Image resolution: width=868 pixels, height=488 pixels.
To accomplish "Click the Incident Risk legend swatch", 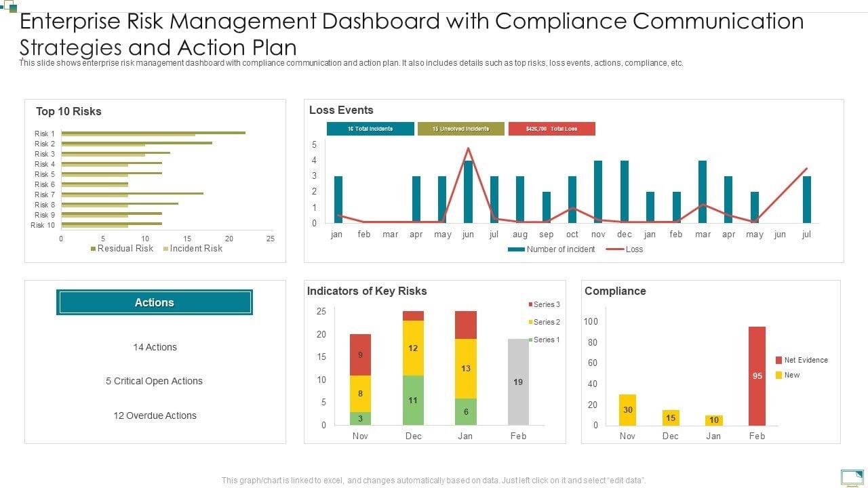I will coord(166,249).
